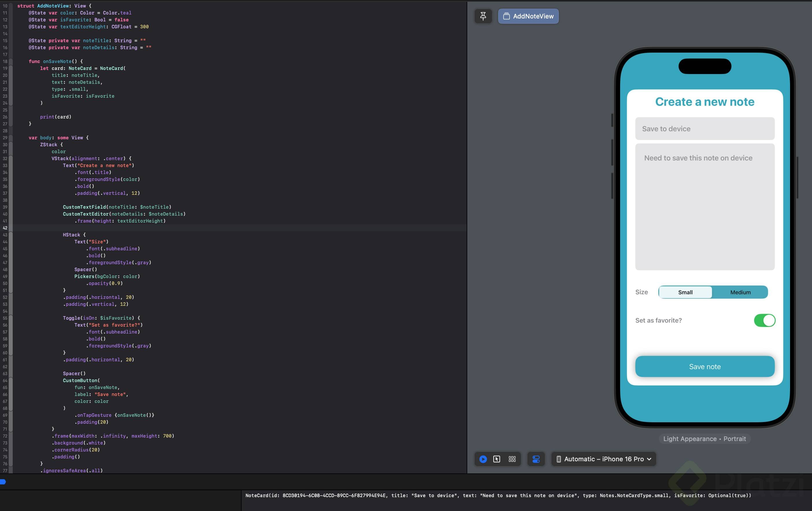The height and width of the screenshot is (511, 812).
Task: Open the preview Variants grid icon
Action: [x=512, y=459]
